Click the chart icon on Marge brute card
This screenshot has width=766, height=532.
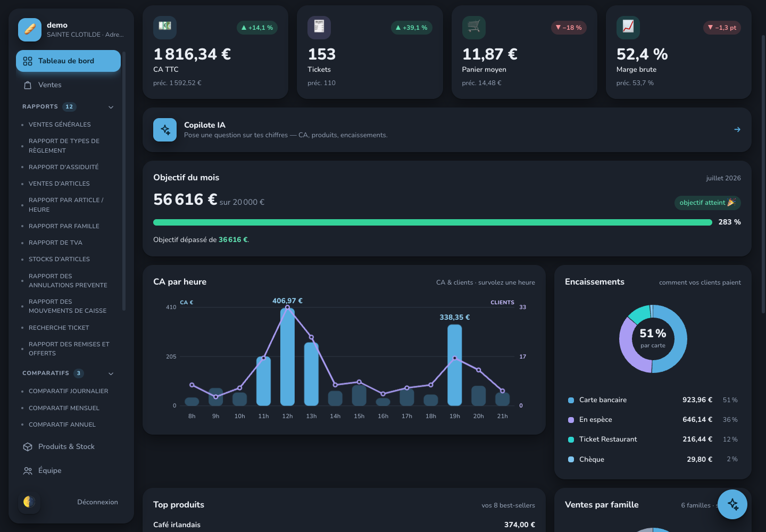[628, 27]
